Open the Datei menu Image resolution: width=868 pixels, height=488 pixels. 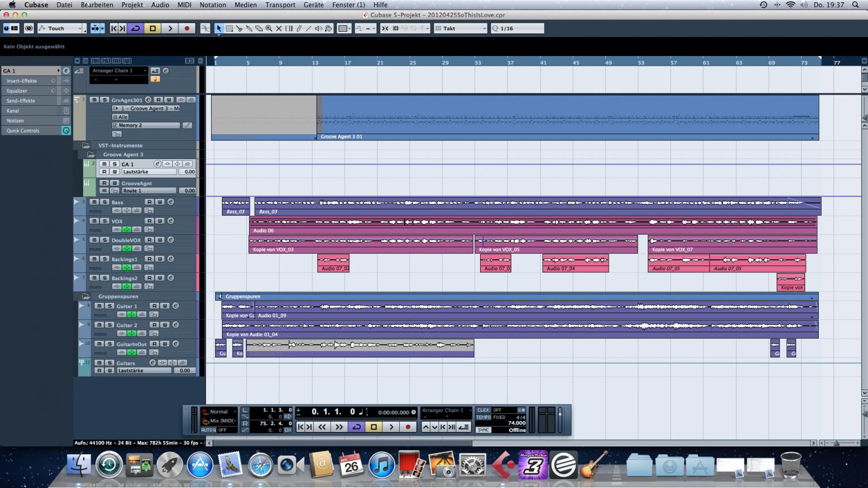pos(65,5)
